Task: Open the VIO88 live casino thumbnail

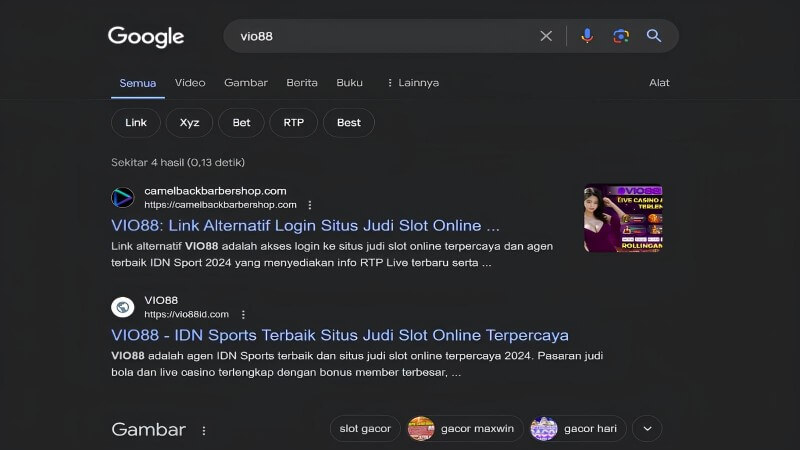Action: [623, 218]
